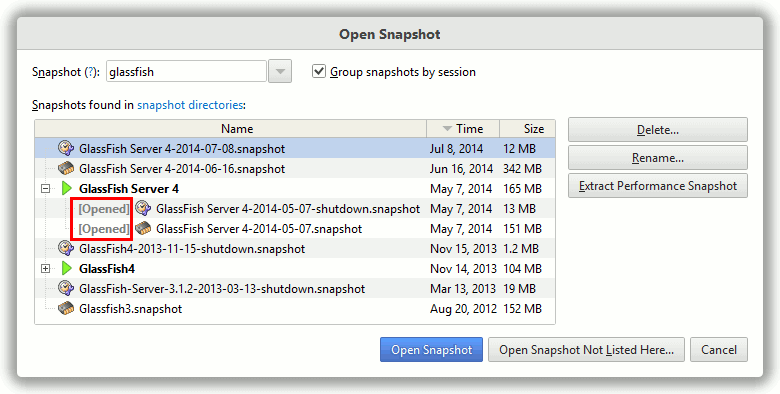The width and height of the screenshot is (780, 394).
Task: Click the performance snapshot icon of GlassFish Server 4-2014-07-08
Action: (x=66, y=148)
